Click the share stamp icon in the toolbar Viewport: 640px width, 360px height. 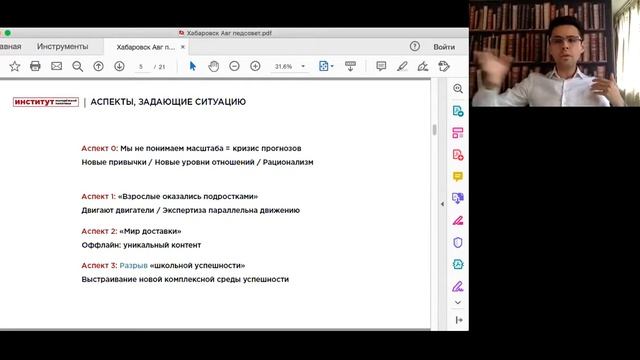coord(444,66)
